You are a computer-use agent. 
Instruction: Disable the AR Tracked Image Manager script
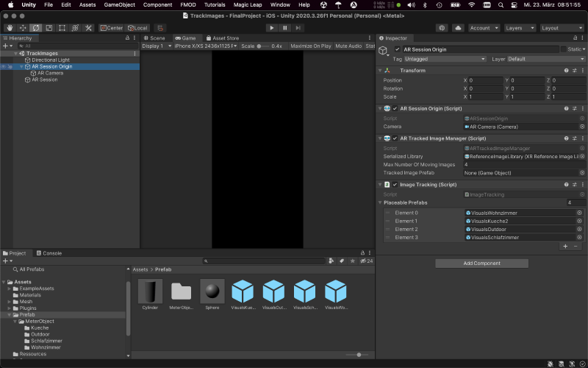point(395,138)
